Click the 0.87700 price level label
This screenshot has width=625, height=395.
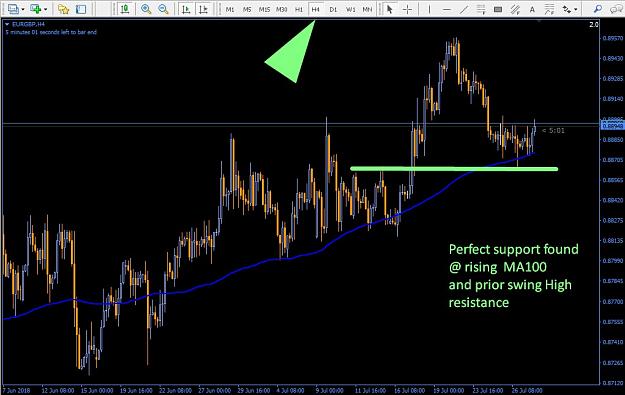click(x=613, y=302)
